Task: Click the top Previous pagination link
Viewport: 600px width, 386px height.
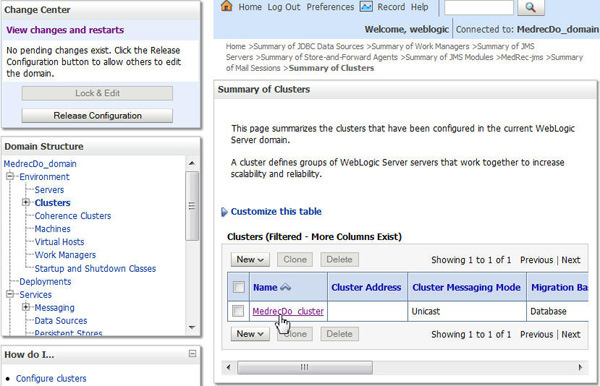Action: pos(536,260)
